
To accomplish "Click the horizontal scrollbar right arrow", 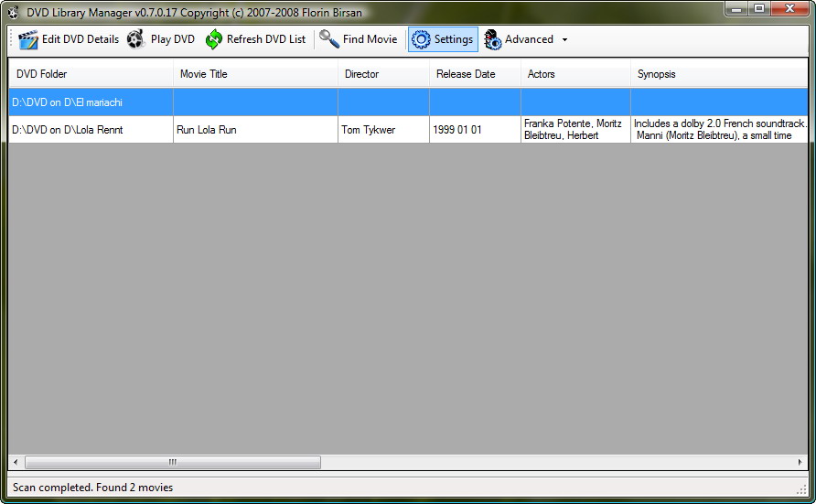I will [800, 463].
